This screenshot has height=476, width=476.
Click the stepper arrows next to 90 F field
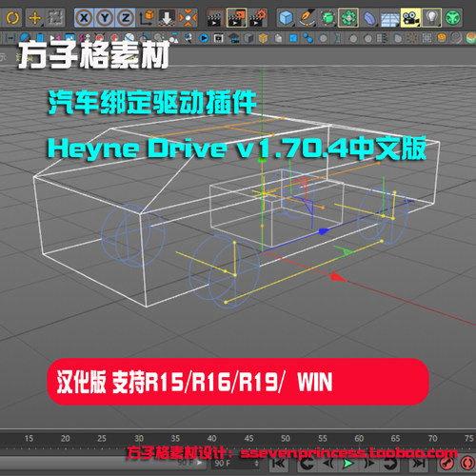[256, 464]
